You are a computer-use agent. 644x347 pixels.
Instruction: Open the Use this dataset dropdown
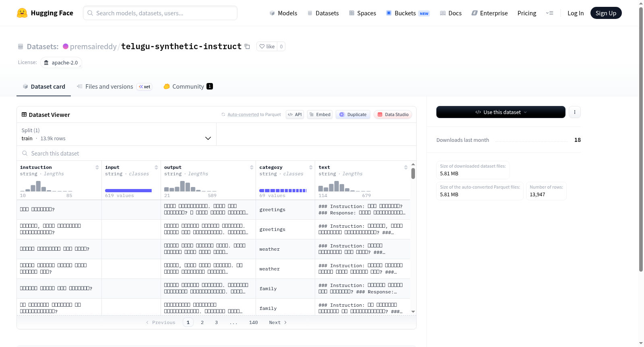click(501, 112)
